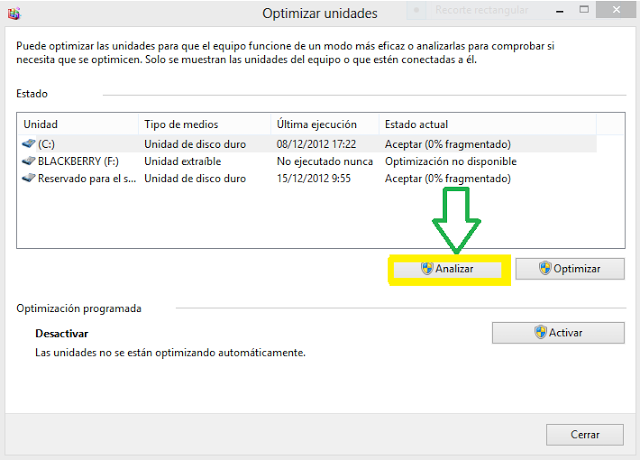The width and height of the screenshot is (640, 460).
Task: Select the 'Reservado para el s...' drive
Action: [x=307, y=178]
